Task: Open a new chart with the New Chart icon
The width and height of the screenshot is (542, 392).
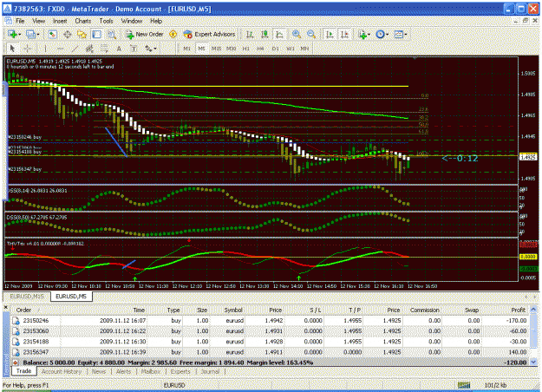Action: pyautogui.click(x=12, y=34)
